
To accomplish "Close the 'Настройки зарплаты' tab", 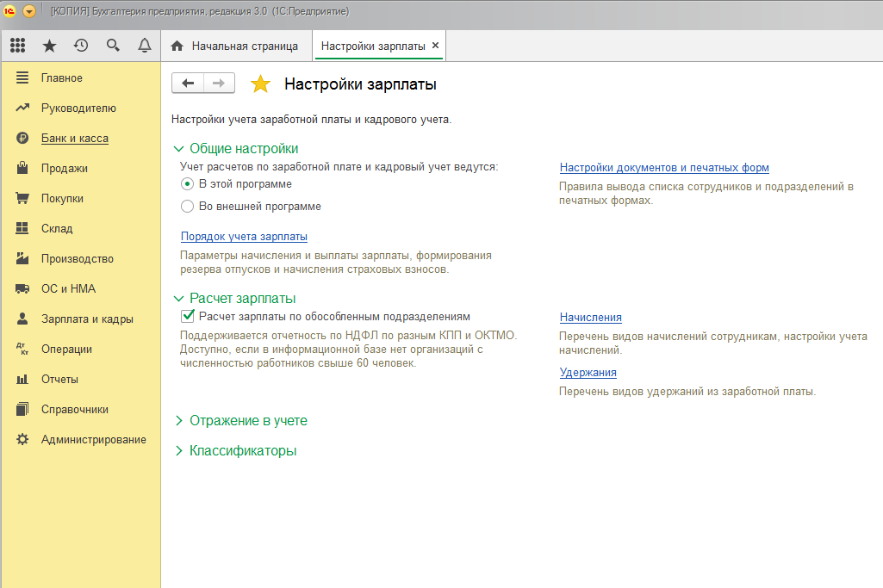I will (x=435, y=46).
